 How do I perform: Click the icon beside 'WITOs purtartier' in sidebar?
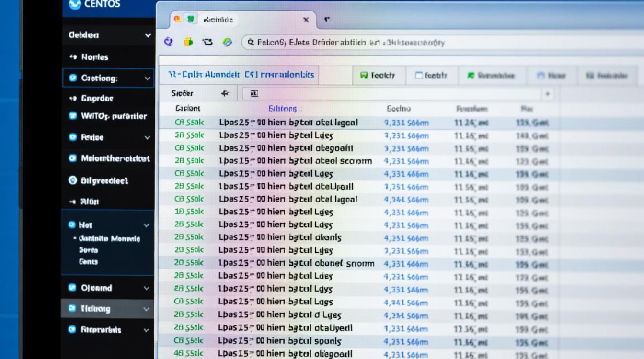(x=73, y=116)
